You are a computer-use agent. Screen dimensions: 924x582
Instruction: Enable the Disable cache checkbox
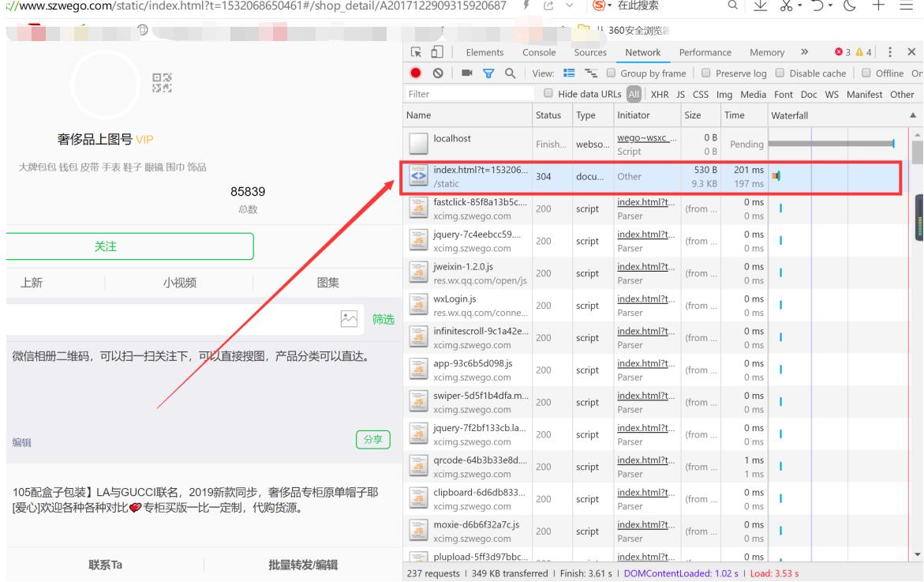click(780, 73)
